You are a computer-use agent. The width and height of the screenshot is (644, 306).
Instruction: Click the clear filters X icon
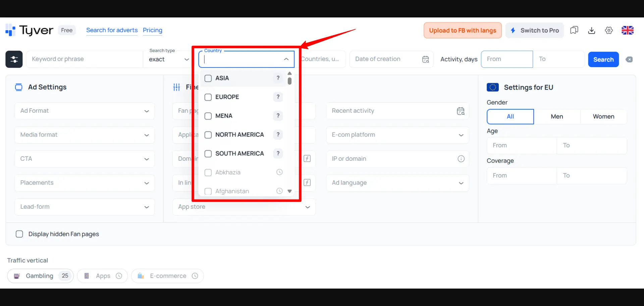click(629, 59)
